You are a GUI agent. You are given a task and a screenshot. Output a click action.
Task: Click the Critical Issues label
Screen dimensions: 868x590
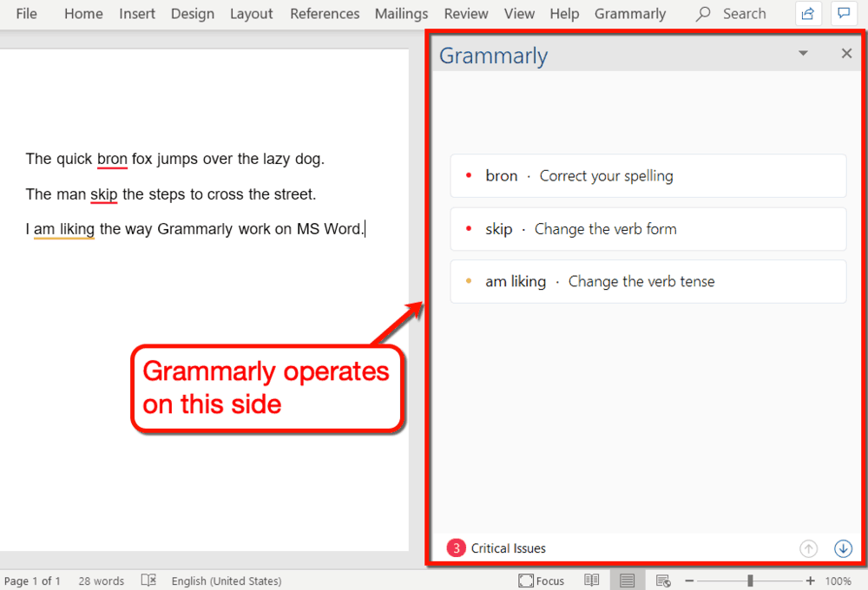pyautogui.click(x=508, y=548)
